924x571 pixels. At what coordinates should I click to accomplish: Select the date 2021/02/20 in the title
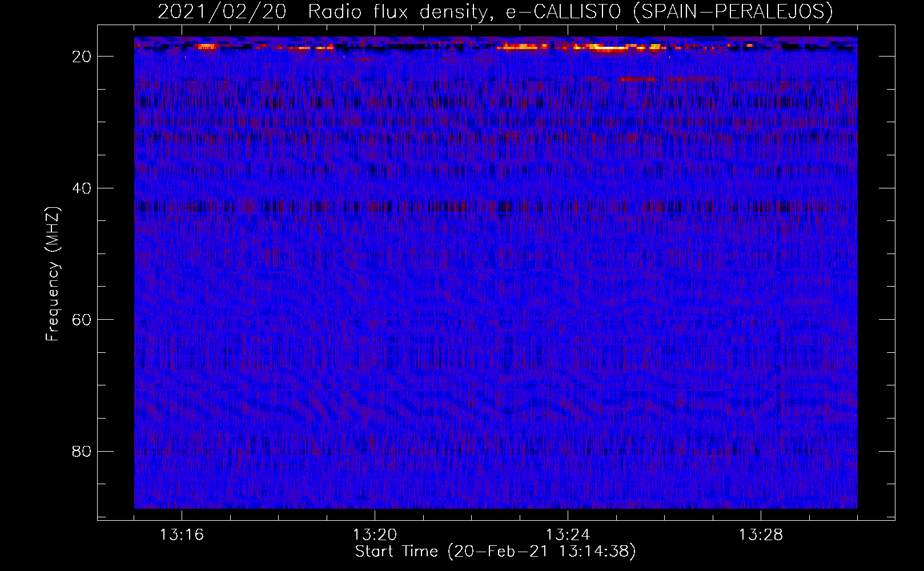click(x=222, y=12)
